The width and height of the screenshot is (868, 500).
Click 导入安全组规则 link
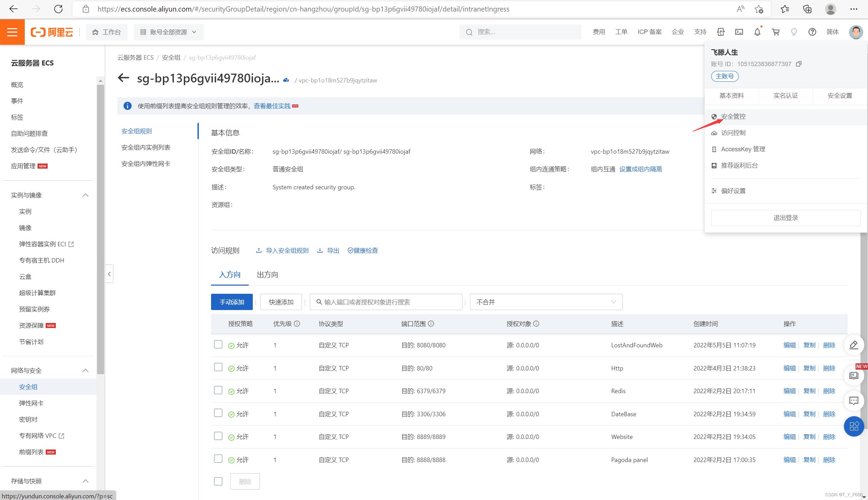point(282,250)
